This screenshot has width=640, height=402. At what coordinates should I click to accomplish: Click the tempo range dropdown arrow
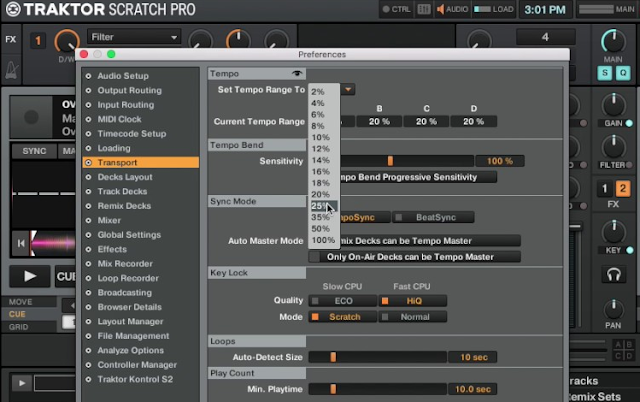point(348,89)
